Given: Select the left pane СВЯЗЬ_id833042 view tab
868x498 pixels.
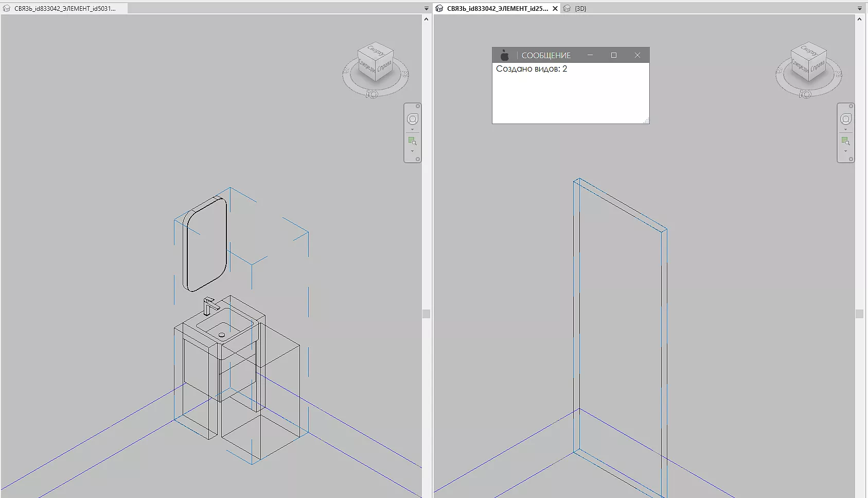Looking at the screenshot, I should click(64, 9).
